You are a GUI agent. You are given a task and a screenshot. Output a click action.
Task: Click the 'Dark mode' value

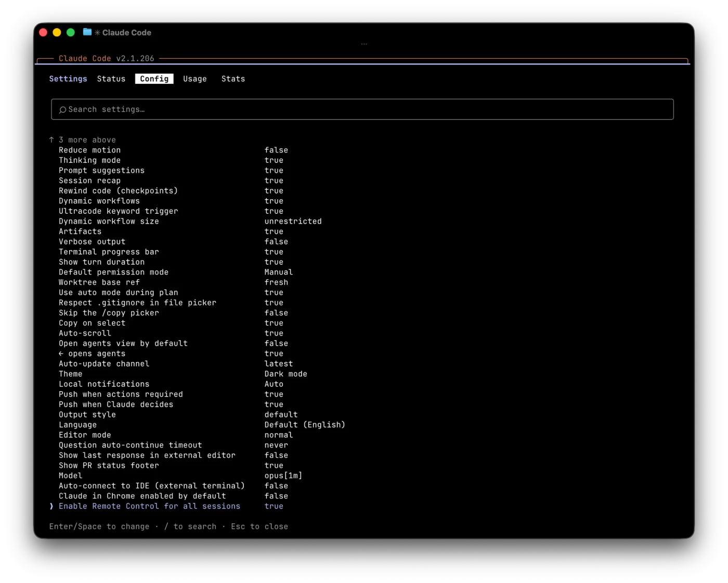pos(286,374)
